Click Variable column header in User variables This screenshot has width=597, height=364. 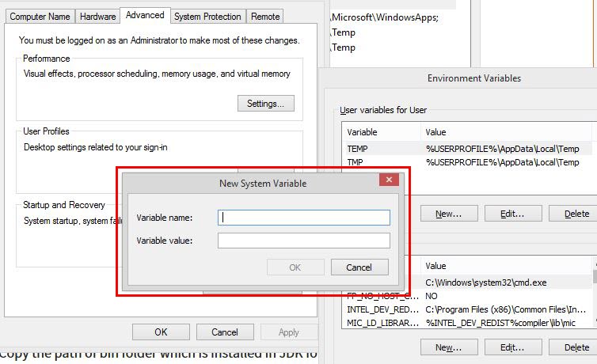click(x=382, y=132)
